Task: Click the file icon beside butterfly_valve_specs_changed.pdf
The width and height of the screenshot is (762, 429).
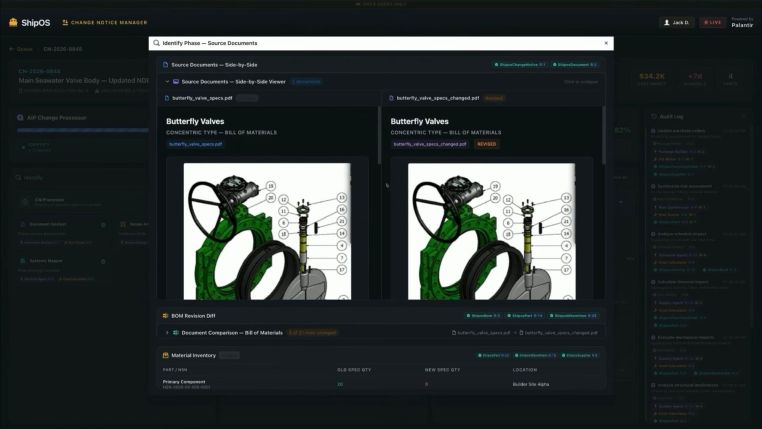Action: (x=392, y=98)
